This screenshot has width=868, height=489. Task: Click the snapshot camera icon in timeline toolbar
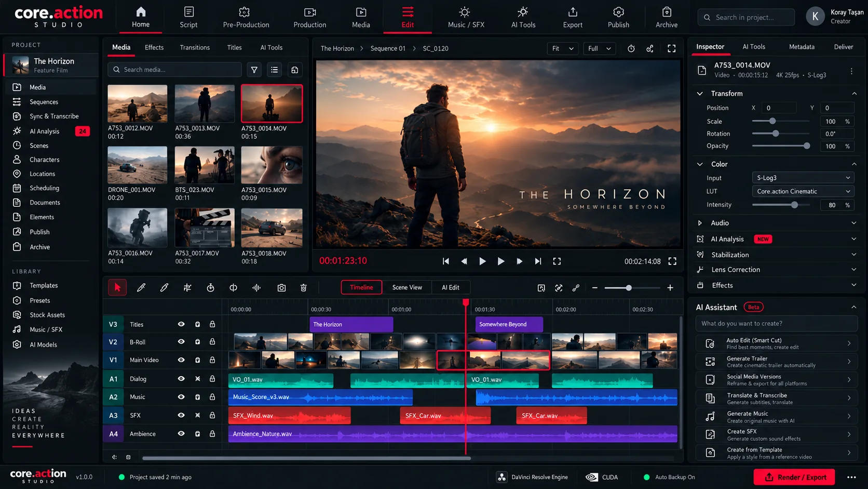[281, 288]
